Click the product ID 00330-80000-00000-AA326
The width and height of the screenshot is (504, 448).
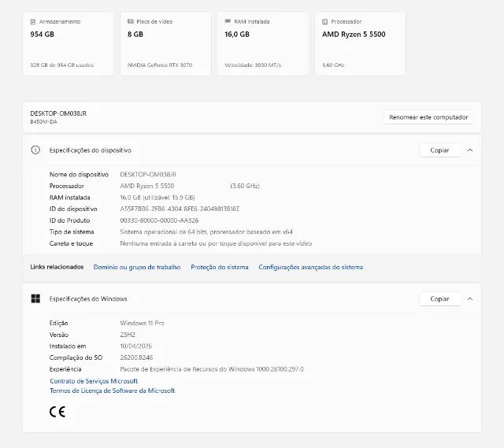pyautogui.click(x=159, y=220)
